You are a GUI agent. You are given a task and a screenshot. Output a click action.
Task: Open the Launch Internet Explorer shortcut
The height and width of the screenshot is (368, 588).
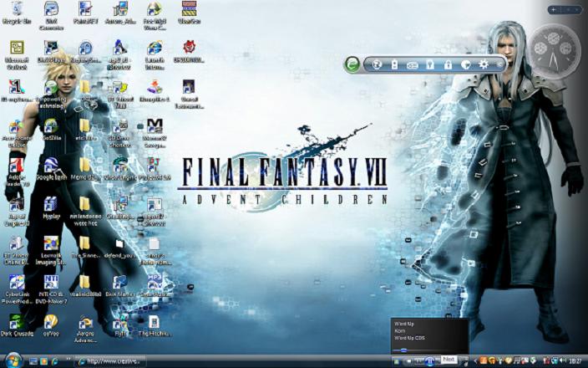tap(155, 55)
